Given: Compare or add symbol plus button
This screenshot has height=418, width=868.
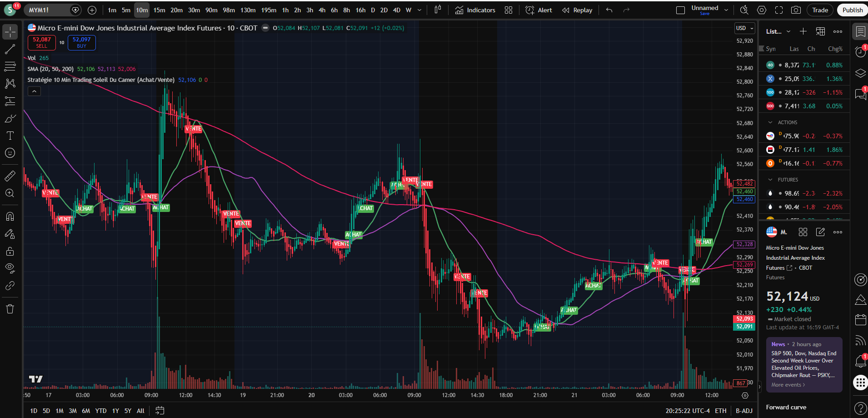Looking at the screenshot, I should 92,10.
